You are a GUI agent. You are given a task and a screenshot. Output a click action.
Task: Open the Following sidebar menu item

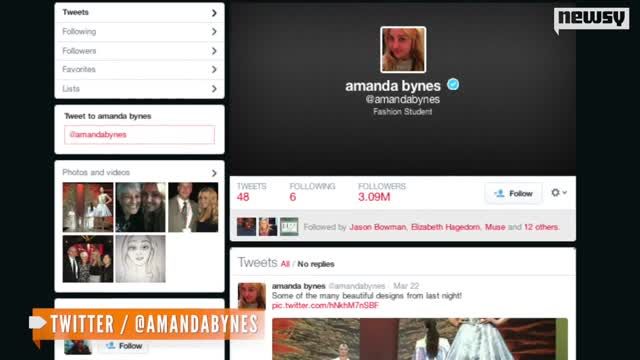(139, 32)
